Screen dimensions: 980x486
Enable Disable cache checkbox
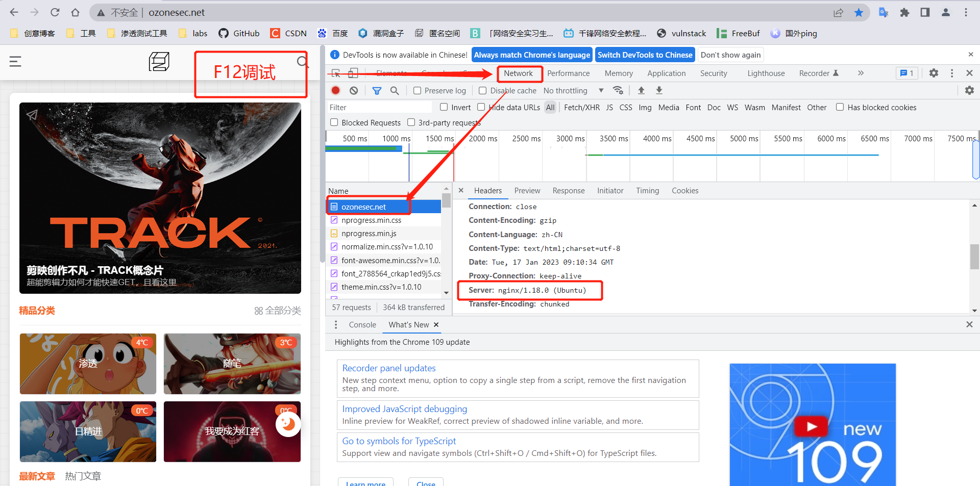pos(482,90)
